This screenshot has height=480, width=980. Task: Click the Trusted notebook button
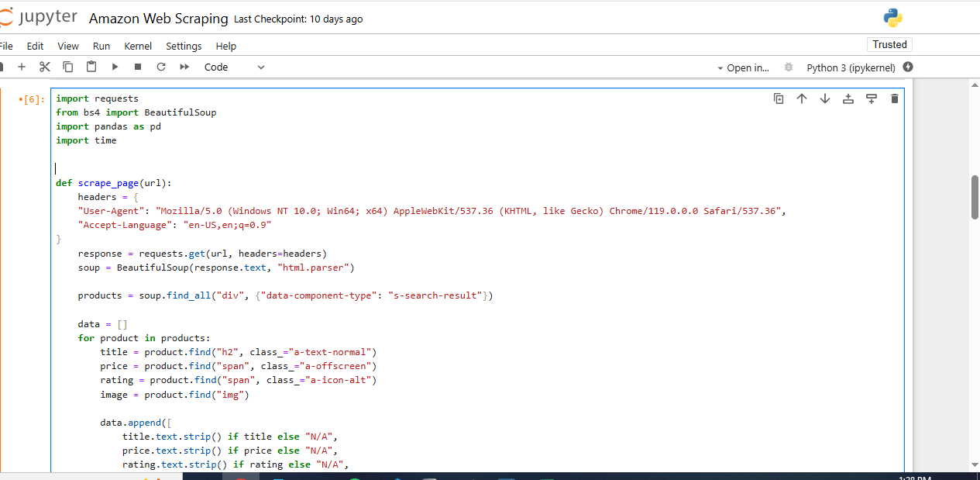889,44
